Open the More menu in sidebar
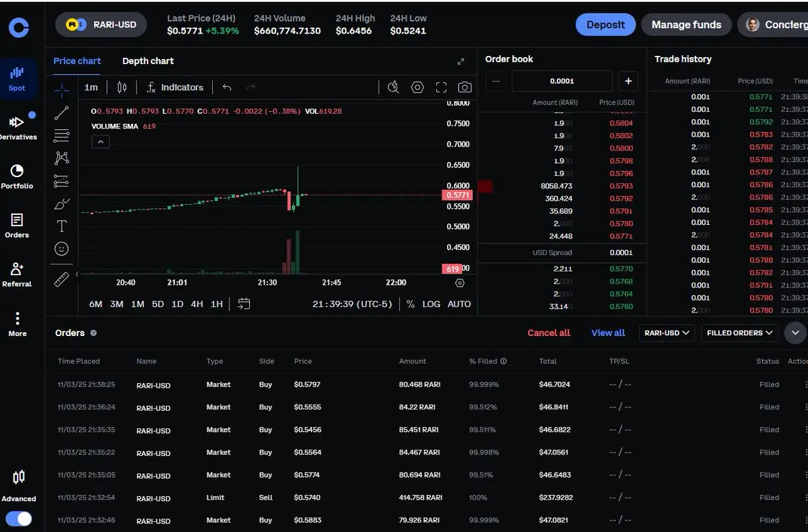 click(18, 324)
